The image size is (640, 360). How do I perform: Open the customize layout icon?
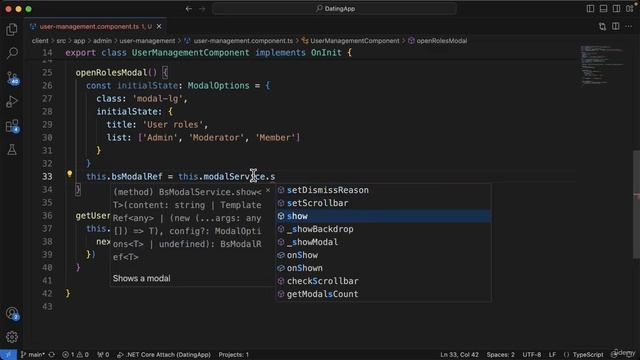tap(630, 9)
